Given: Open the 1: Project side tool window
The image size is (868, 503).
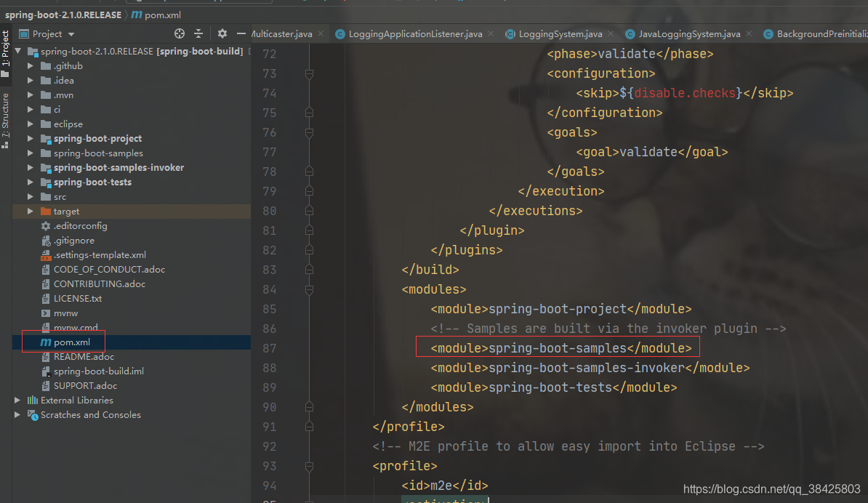Looking at the screenshot, I should 6,54.
